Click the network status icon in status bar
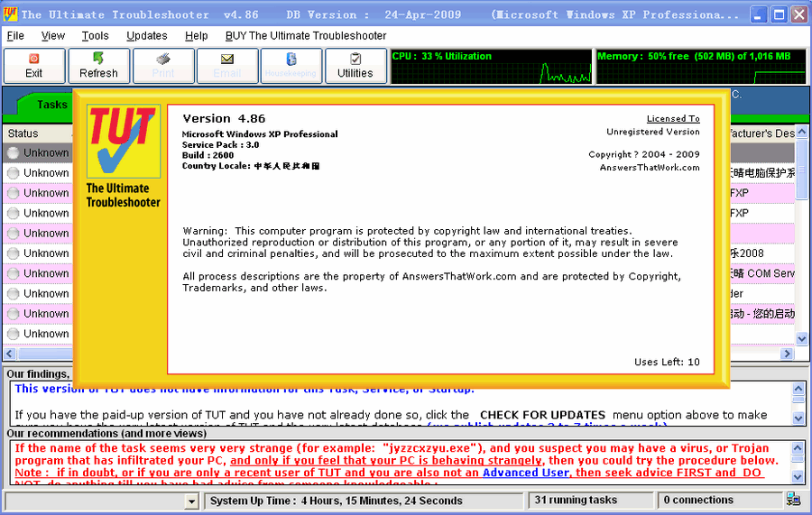Screen dimensions: 812x515 click(x=793, y=500)
